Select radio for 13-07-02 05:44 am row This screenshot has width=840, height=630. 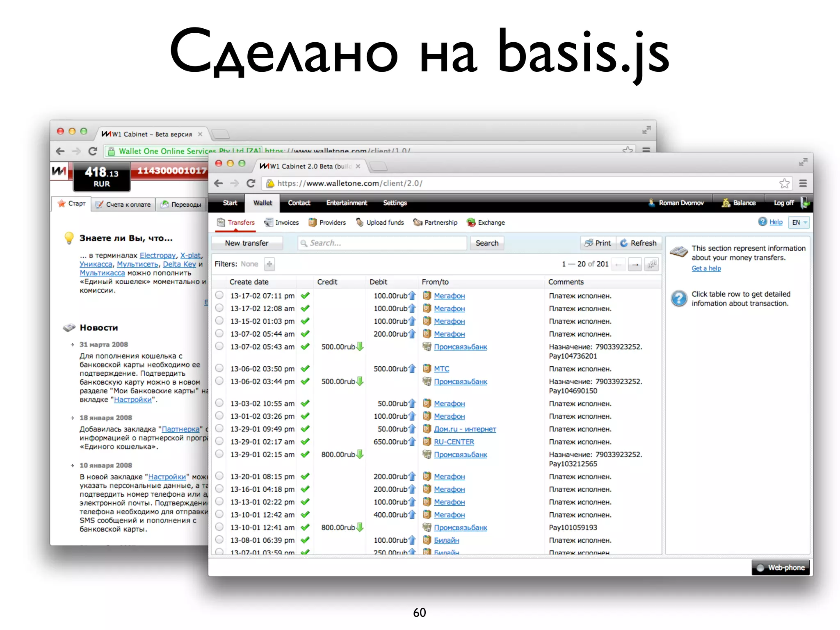(x=219, y=333)
